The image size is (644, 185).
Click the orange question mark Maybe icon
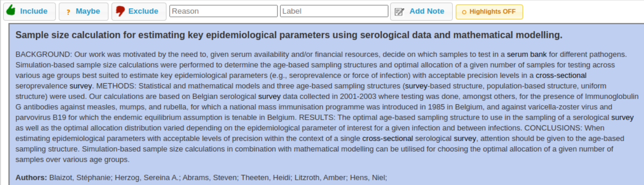(68, 12)
